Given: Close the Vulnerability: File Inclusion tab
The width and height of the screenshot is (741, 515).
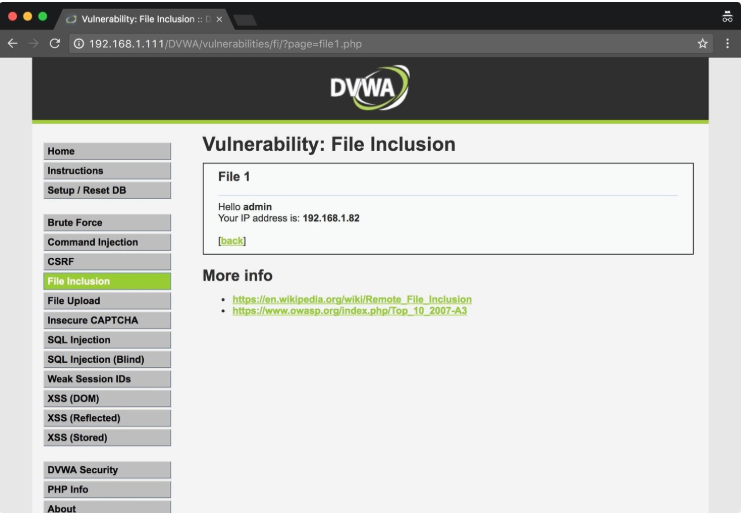Looking at the screenshot, I should tap(219, 19).
